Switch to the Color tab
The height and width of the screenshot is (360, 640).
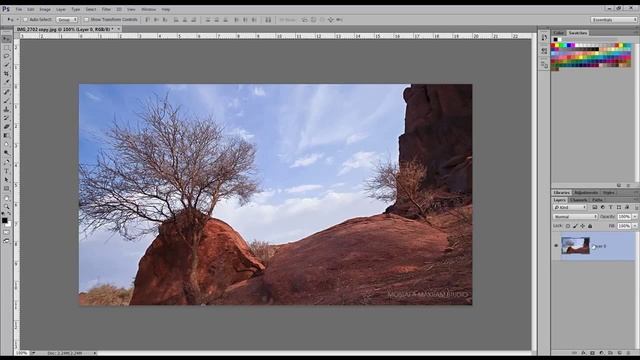pos(558,33)
